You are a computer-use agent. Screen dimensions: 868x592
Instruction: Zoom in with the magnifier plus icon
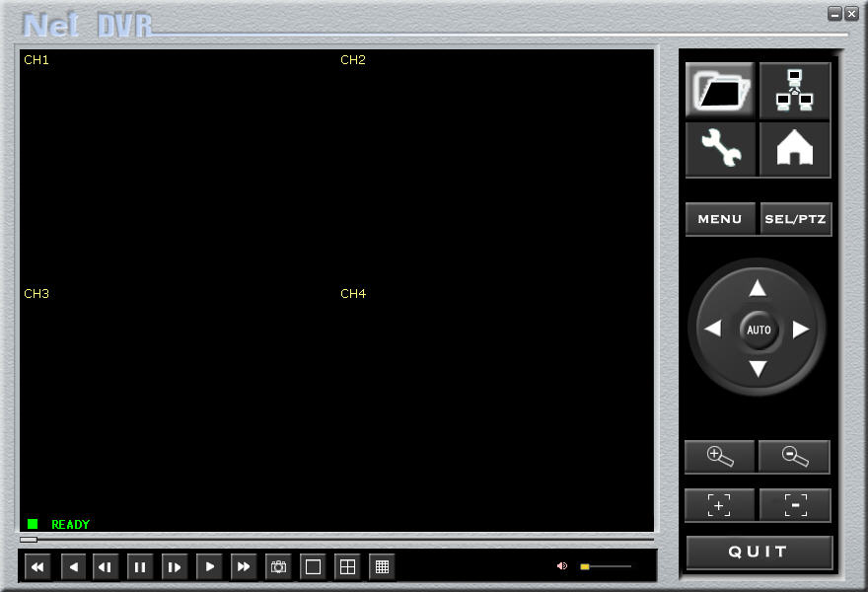click(720, 457)
